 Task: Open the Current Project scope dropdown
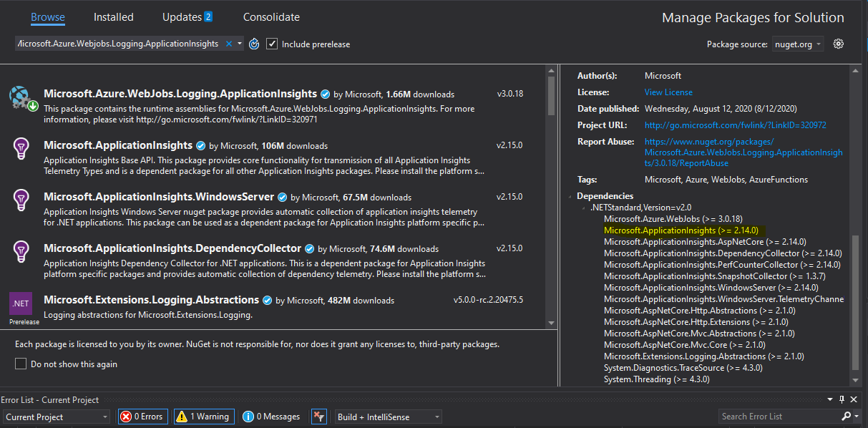click(x=56, y=416)
